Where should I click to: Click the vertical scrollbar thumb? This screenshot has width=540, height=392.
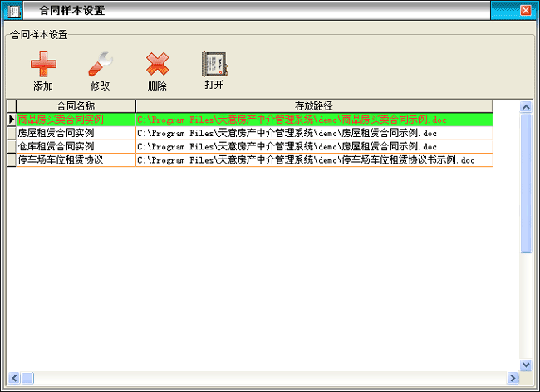click(x=526, y=183)
